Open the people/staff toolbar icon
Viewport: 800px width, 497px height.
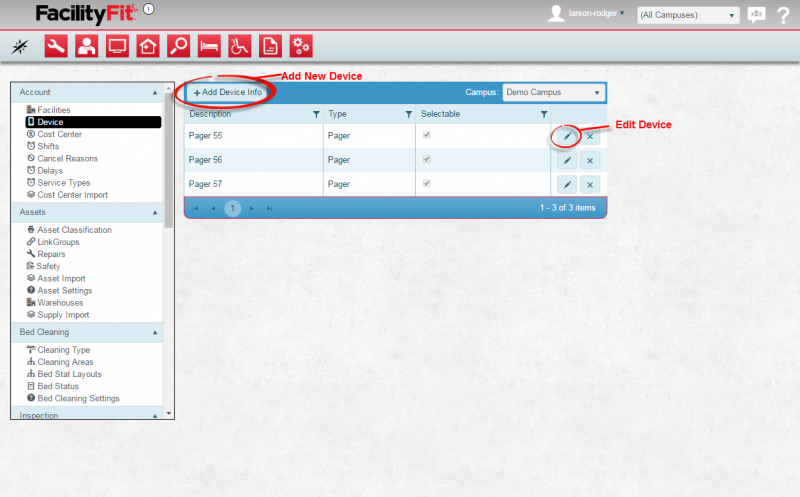pos(87,46)
